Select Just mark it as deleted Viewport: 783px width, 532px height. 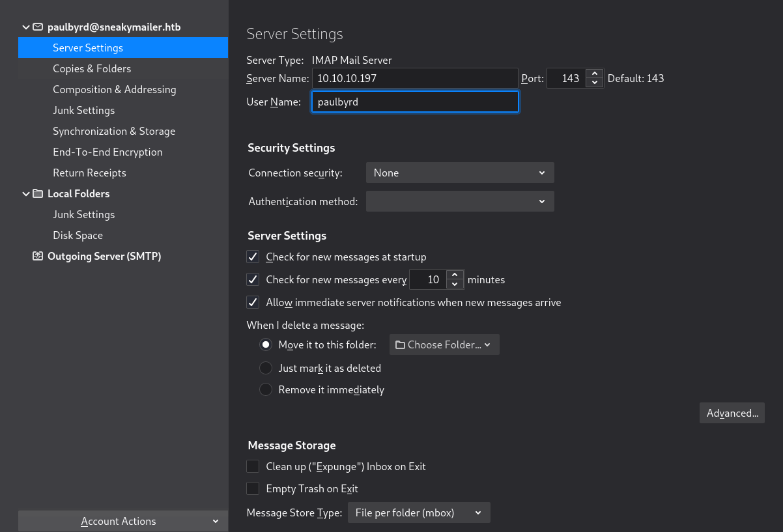click(x=266, y=369)
